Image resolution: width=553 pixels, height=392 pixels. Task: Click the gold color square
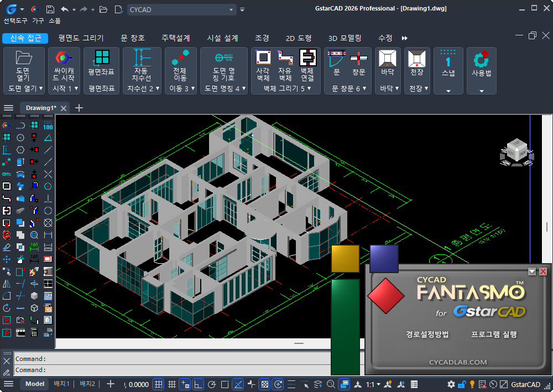click(x=345, y=258)
